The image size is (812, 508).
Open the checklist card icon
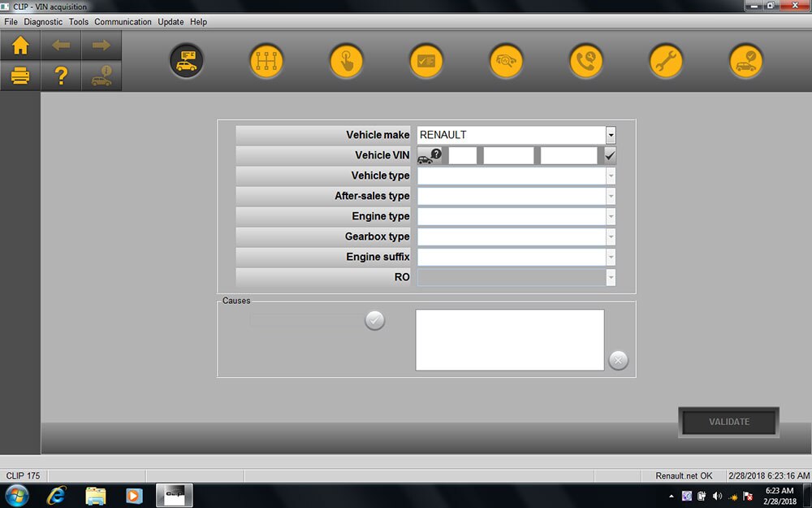click(x=425, y=61)
